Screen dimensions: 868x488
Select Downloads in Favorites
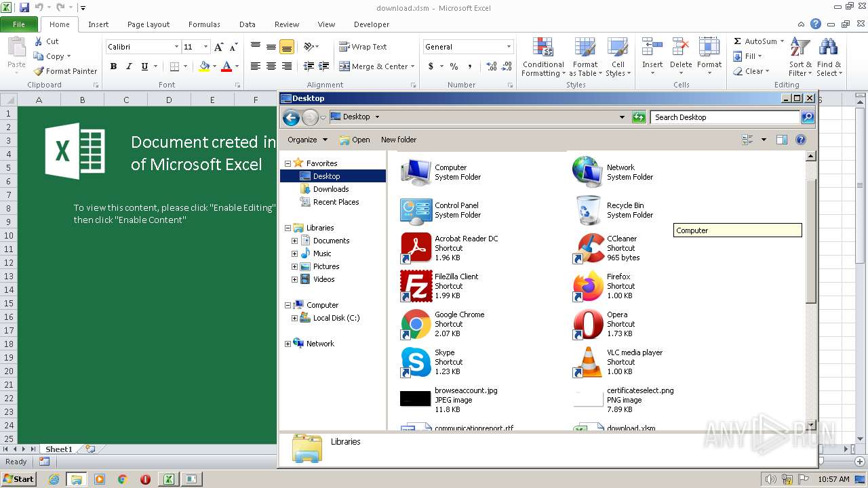point(331,189)
